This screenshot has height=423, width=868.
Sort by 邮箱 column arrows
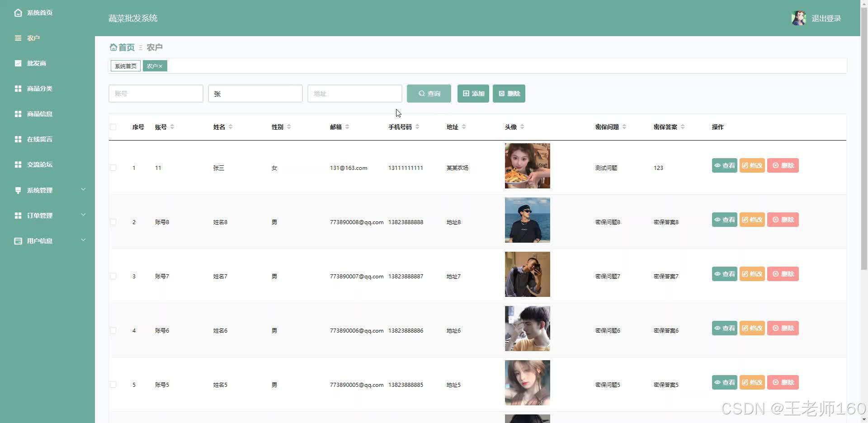coord(347,127)
